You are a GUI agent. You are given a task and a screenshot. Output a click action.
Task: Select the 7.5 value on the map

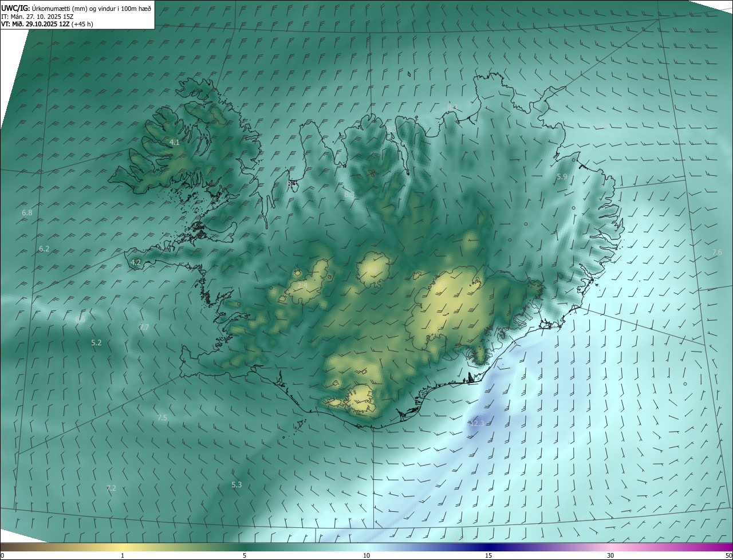(162, 418)
